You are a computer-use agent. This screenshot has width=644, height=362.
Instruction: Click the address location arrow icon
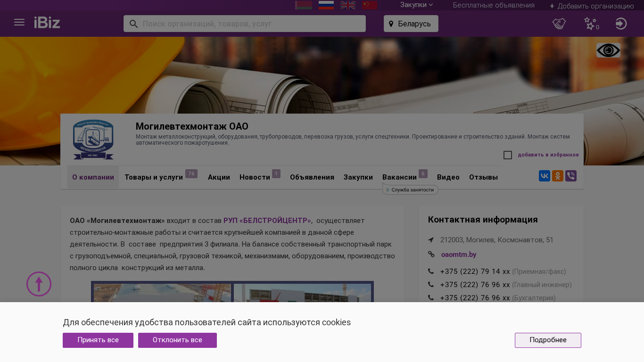coord(431,240)
